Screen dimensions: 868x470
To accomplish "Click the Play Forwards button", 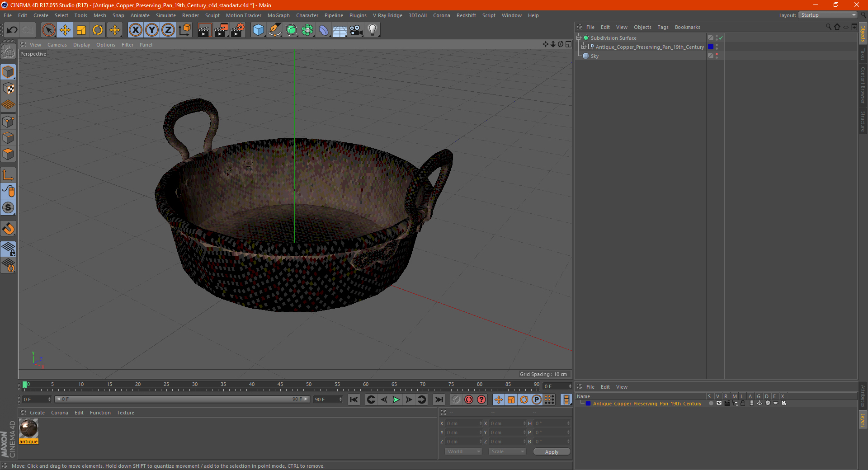I will 396,399.
